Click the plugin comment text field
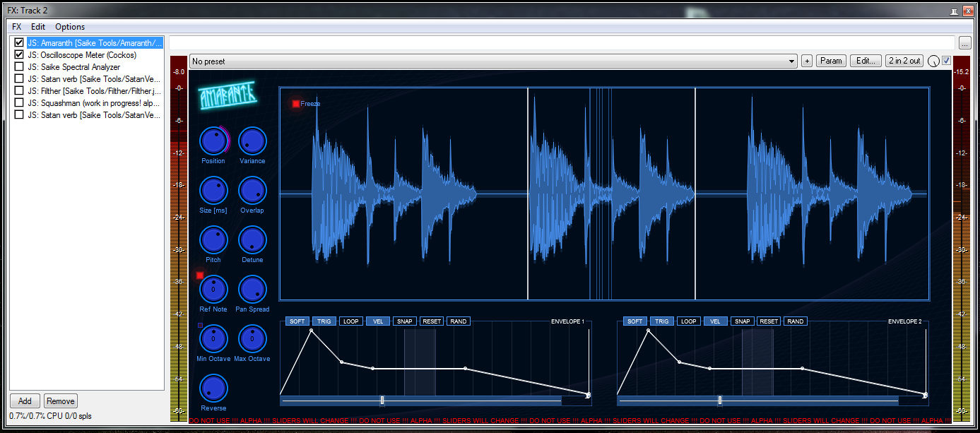Screen dimensions: 980x433 562,42
